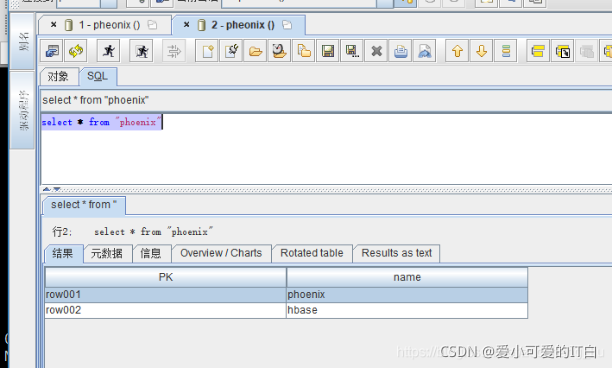Open the 别名 side panel tab
Viewport: 612px width, 368px height.
tap(23, 41)
